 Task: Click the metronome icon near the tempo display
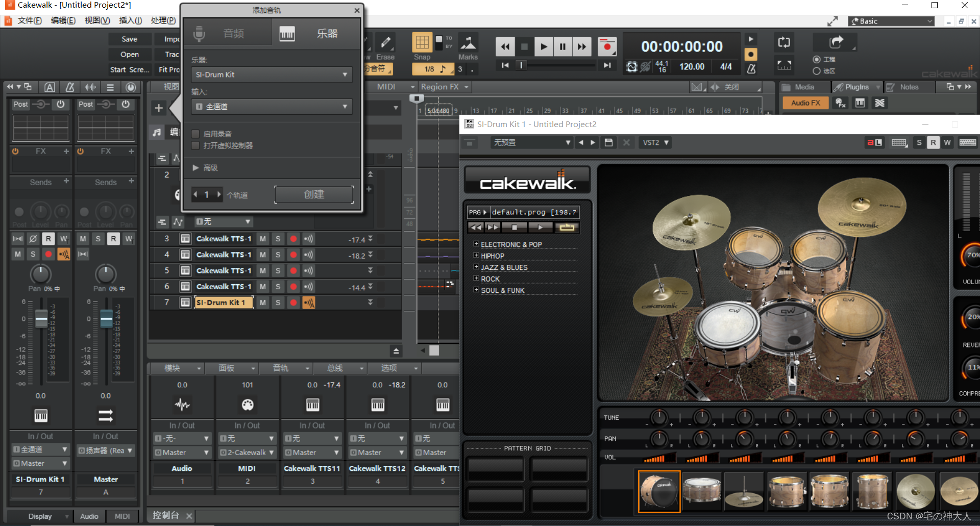751,69
